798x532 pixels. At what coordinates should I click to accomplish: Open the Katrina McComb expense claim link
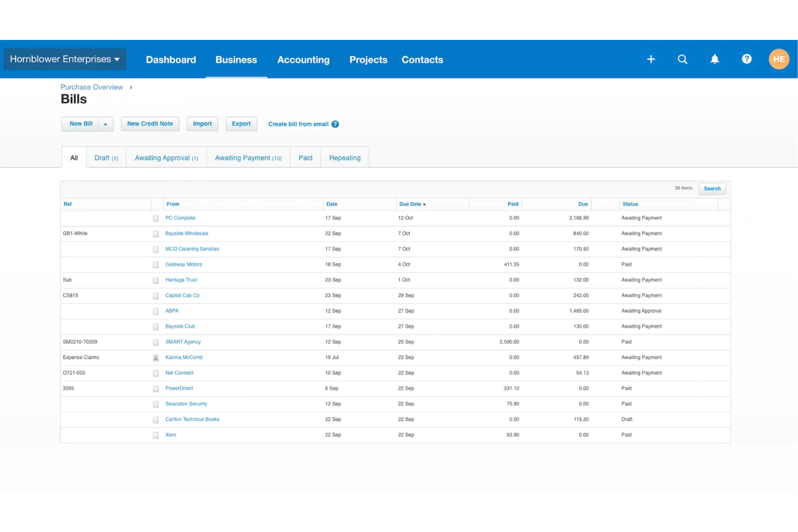[x=184, y=358]
